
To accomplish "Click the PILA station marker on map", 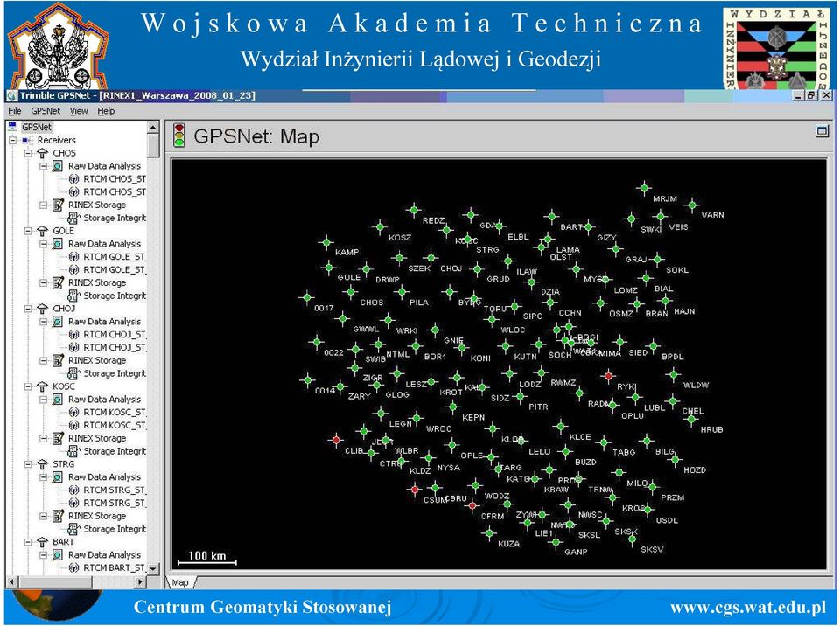I will coord(402,292).
